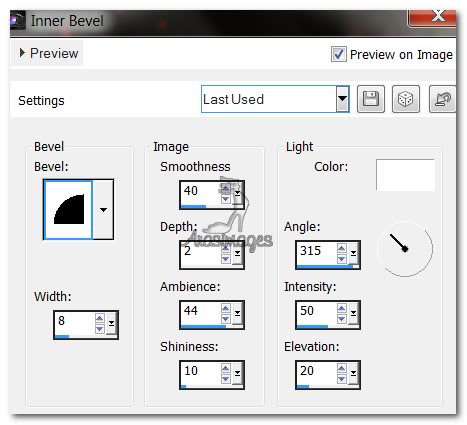Image resolution: width=467 pixels, height=425 pixels.
Task: Open the Bevel shape dropdown arrow
Action: point(103,210)
